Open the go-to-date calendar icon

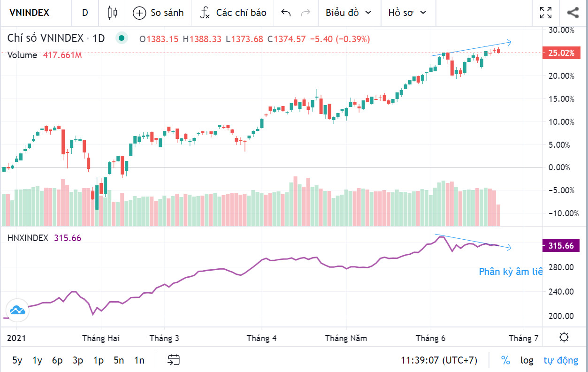tap(174, 360)
